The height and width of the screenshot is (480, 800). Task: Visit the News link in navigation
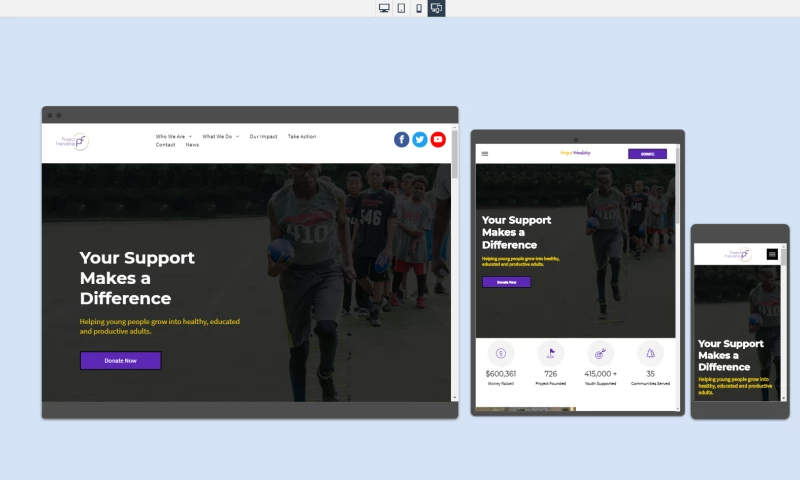click(192, 145)
